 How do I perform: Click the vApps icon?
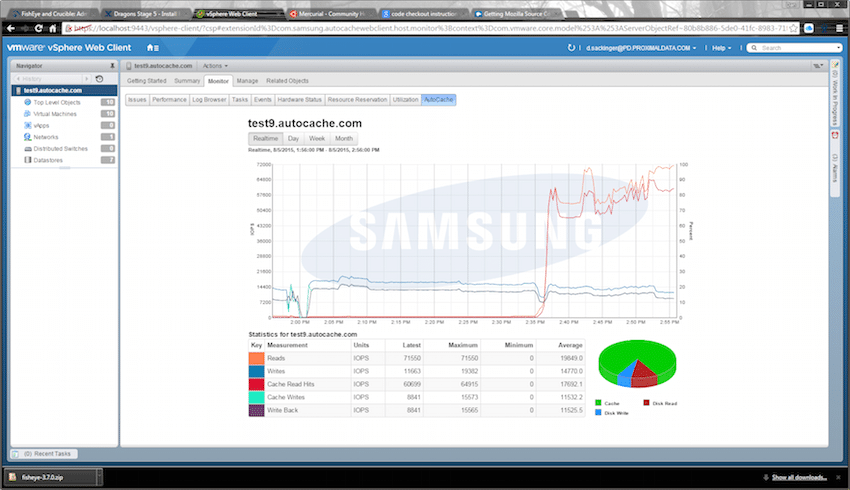28,125
